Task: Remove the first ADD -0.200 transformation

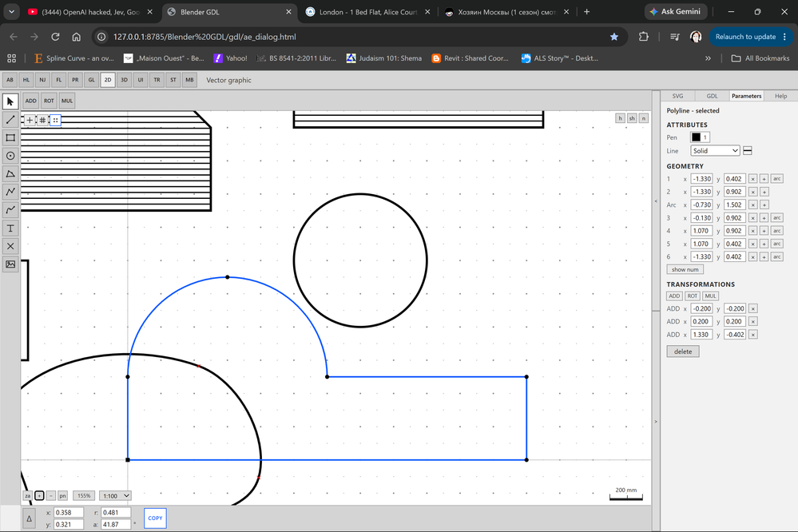Action: pos(752,308)
